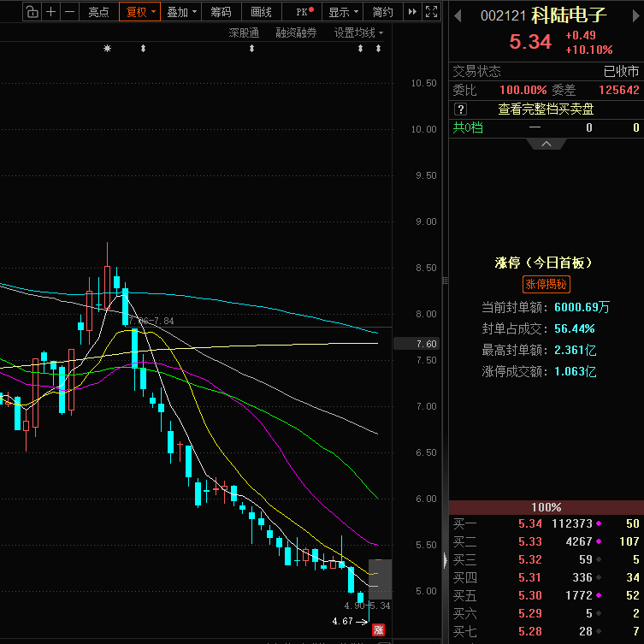Click 买二 bid price 5.33
The image size is (644, 644).
point(529,541)
